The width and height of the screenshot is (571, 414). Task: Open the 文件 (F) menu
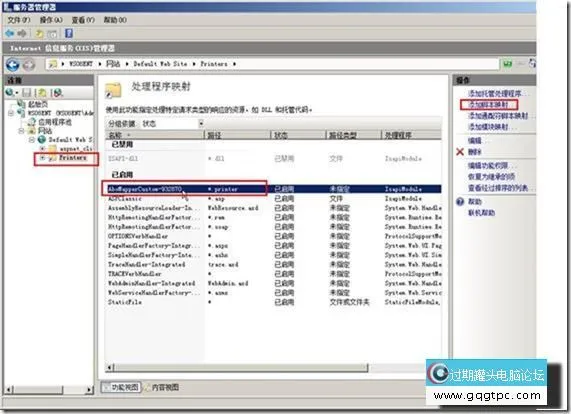19,20
